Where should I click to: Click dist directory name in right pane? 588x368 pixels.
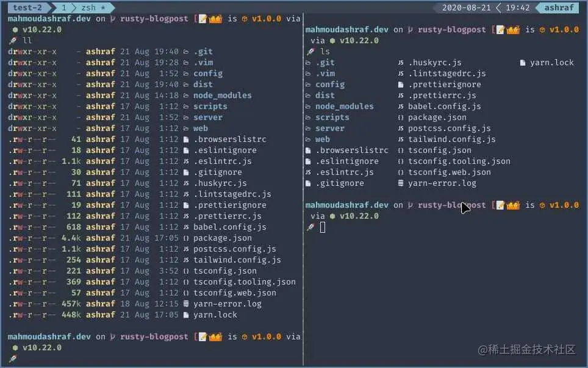click(325, 96)
